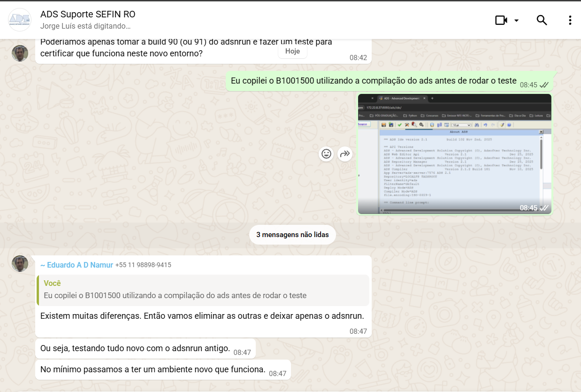Open the About ADS screenshot image
This screenshot has width=581, height=392.
click(454, 154)
